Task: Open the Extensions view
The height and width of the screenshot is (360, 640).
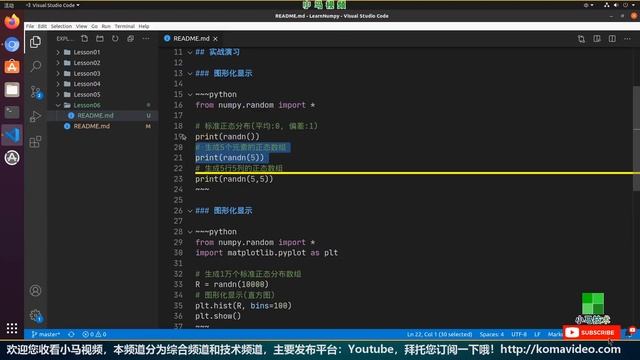Action: pyautogui.click(x=36, y=142)
